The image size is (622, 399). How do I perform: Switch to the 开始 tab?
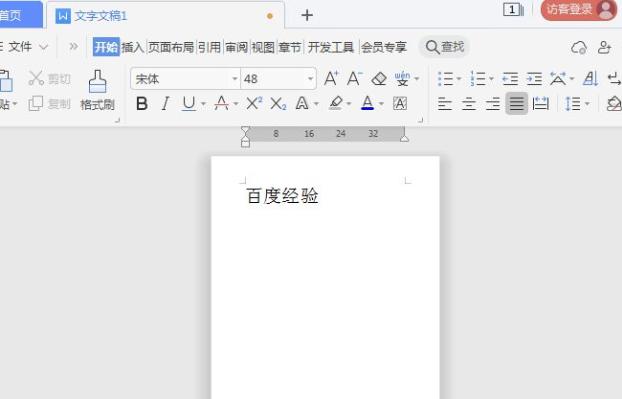106,47
